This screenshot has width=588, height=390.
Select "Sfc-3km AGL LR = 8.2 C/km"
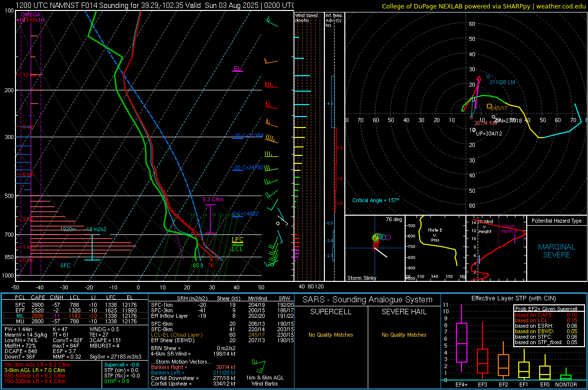pyautogui.click(x=37, y=365)
